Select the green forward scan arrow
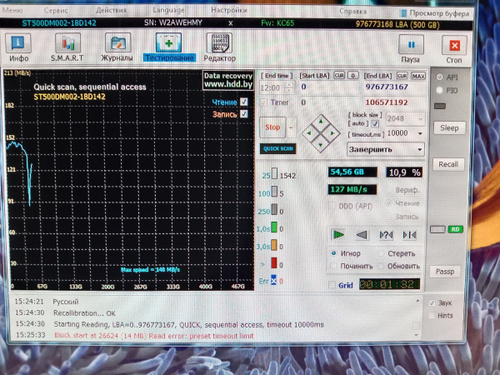 point(338,235)
